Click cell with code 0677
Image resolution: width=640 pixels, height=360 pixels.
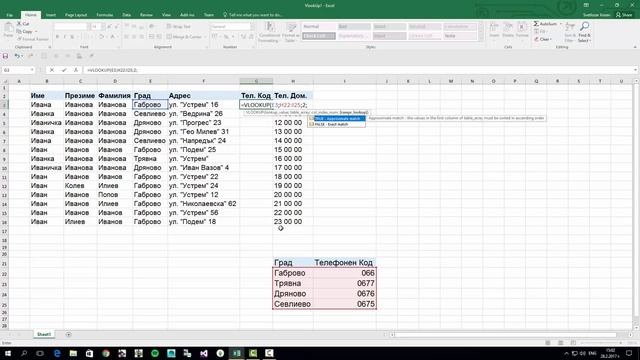(345, 283)
